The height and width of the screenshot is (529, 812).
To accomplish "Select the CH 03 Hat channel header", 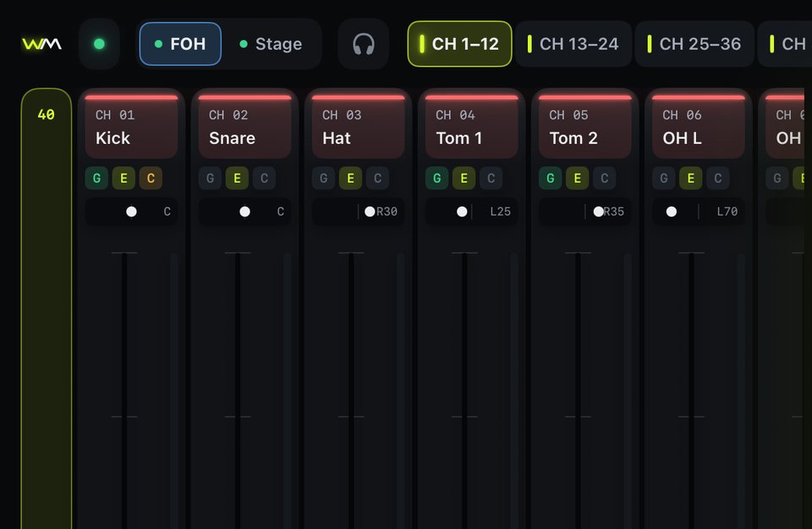I will tap(359, 127).
